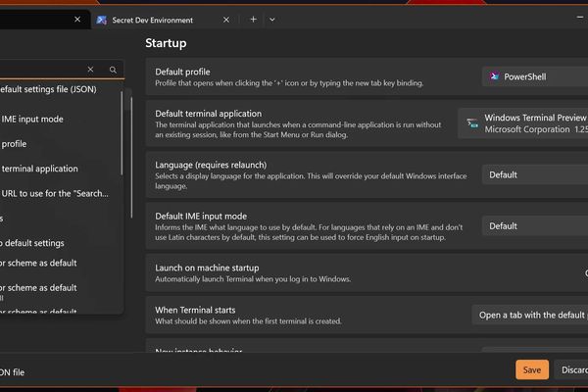Click the PowerShell icon in Default profile
Image resolution: width=588 pixels, height=392 pixels.
pyautogui.click(x=494, y=76)
